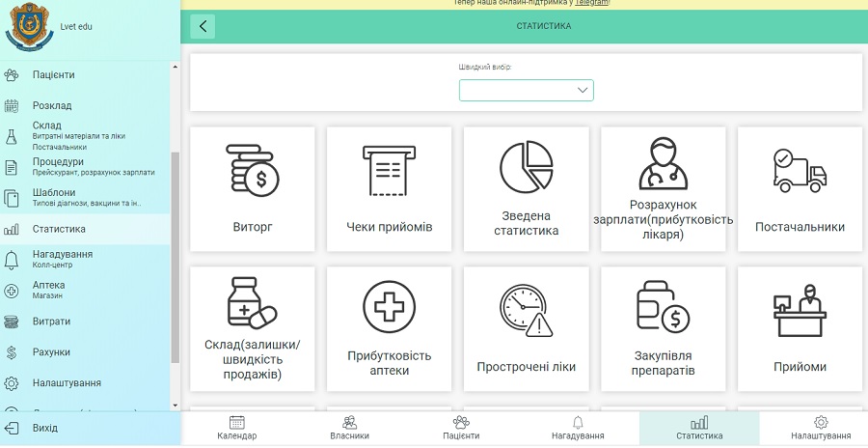Click Прейскурант, розрахунок зарплати subtitle
The image size is (868, 448).
click(94, 173)
